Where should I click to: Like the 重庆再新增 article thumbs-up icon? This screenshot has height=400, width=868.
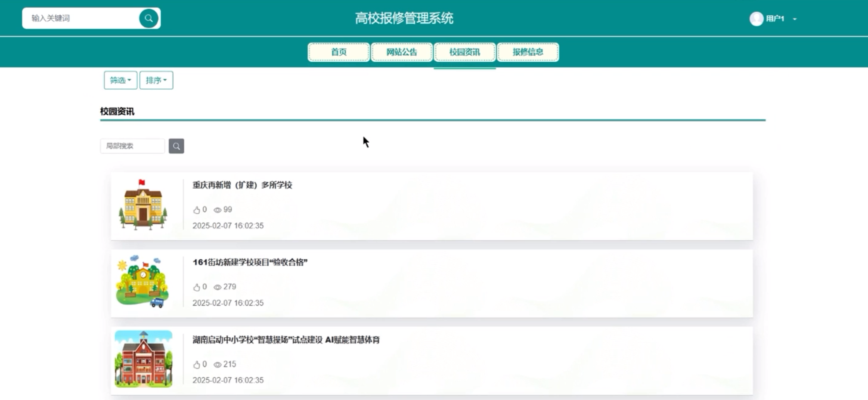point(197,210)
